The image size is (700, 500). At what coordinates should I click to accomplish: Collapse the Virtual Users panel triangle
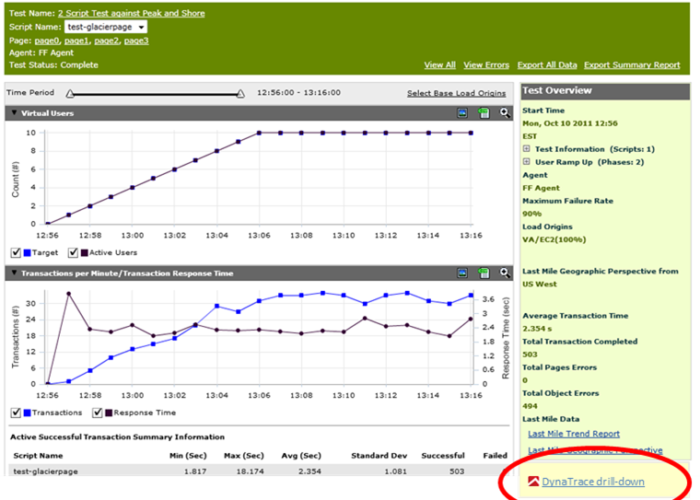[x=14, y=112]
